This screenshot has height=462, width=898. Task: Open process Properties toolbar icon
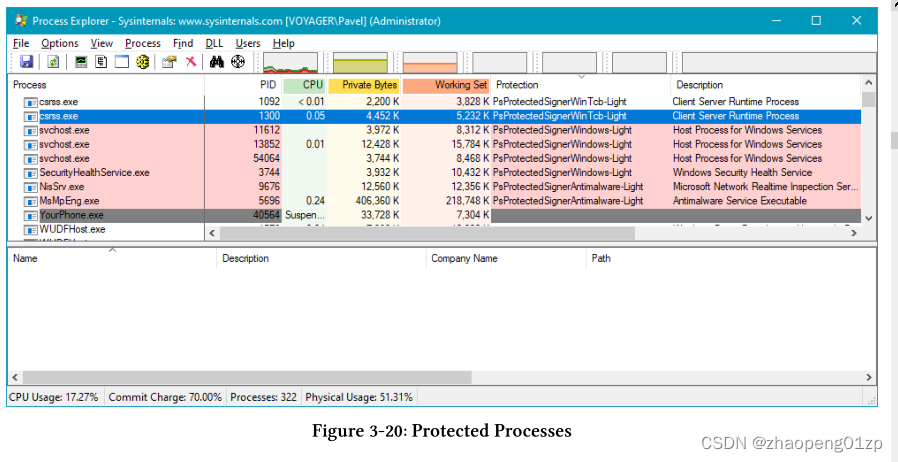(170, 62)
